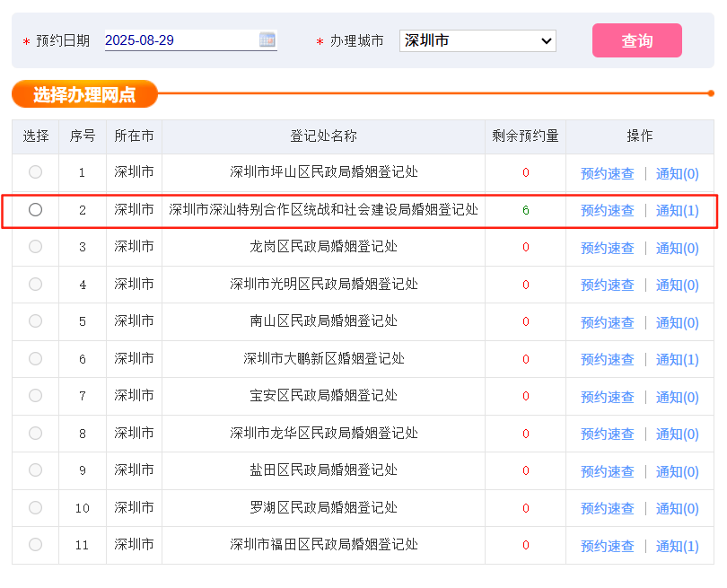Open 通知(1) notice for the 深汕 row
Screen dimensions: 727x588
pos(676,210)
